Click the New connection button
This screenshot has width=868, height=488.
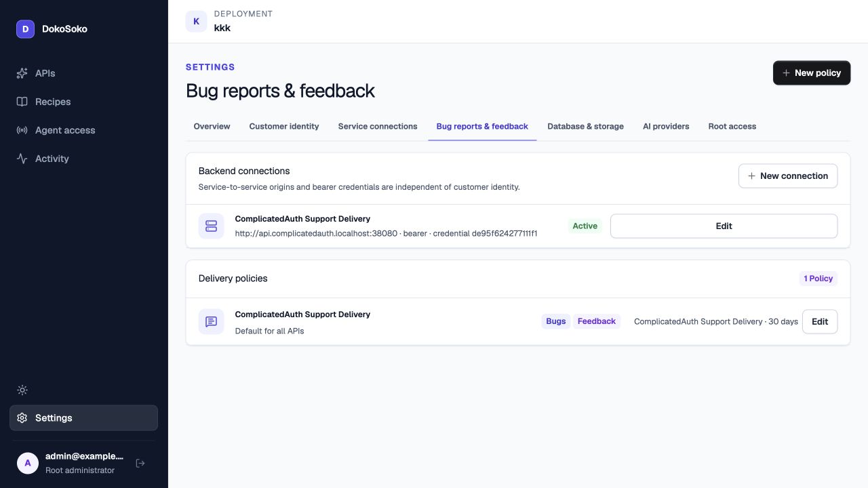[x=788, y=176]
